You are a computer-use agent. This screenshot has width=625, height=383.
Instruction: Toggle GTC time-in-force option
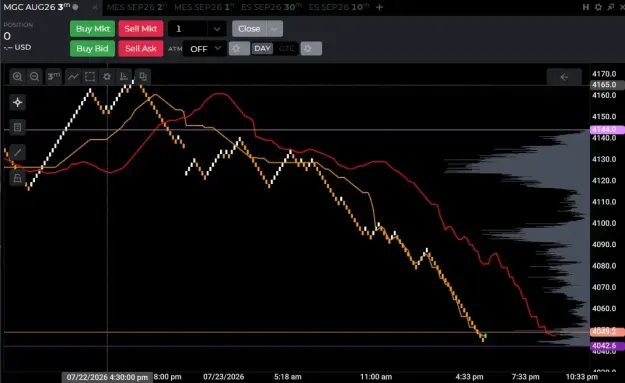pos(286,49)
